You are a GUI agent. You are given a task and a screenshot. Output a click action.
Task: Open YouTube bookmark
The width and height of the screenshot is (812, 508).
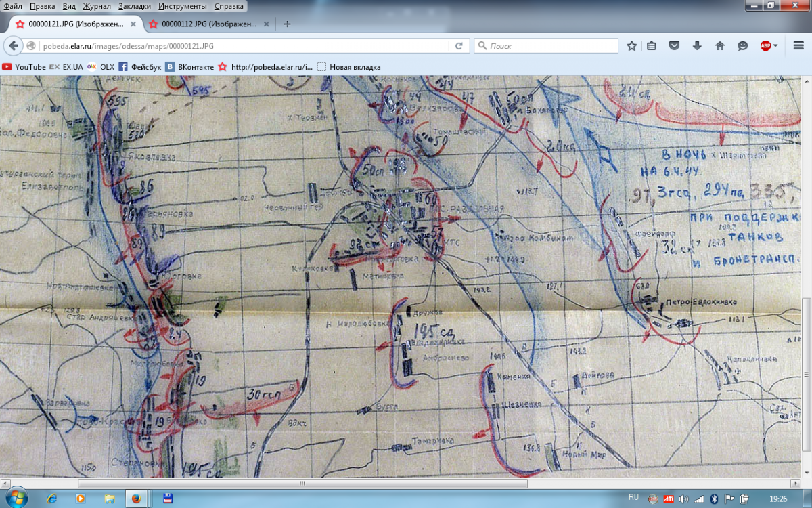click(x=24, y=67)
